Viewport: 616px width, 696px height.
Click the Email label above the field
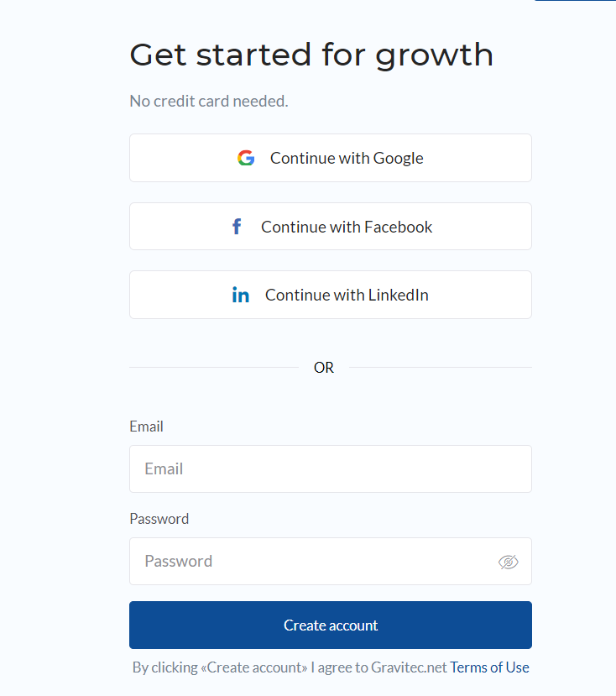click(147, 426)
